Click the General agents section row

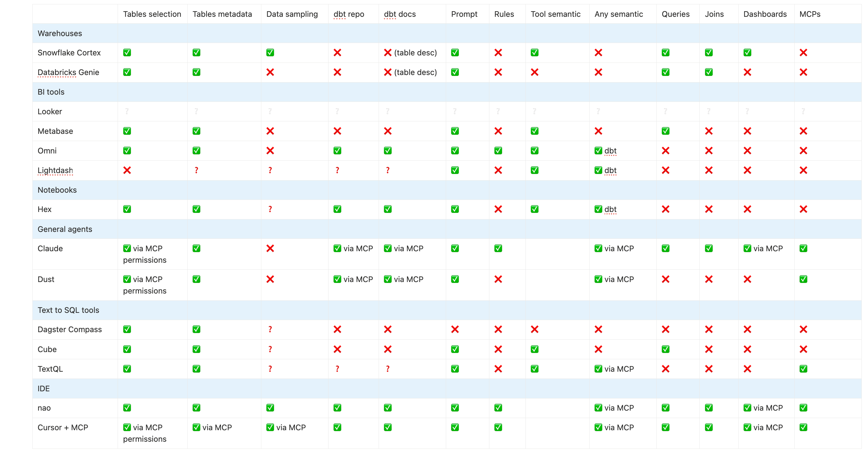65,229
